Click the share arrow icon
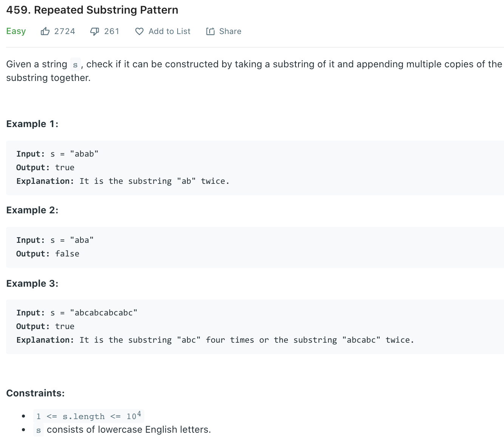 (210, 31)
